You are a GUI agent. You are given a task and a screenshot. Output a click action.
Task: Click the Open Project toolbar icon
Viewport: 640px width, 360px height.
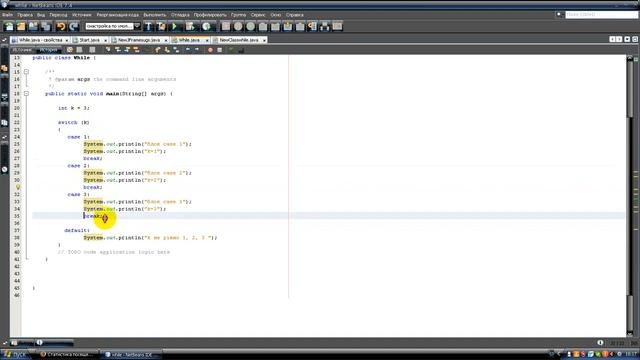(x=33, y=27)
